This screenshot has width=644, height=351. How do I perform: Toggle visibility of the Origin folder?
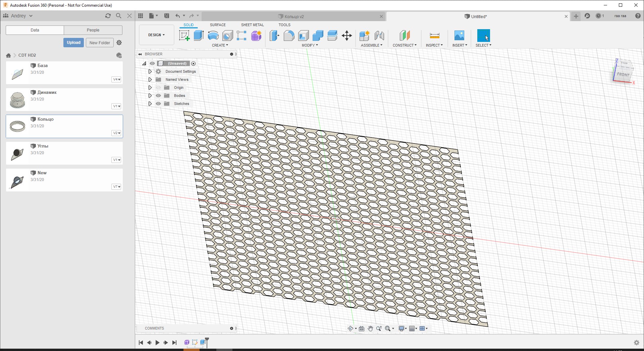pyautogui.click(x=158, y=87)
